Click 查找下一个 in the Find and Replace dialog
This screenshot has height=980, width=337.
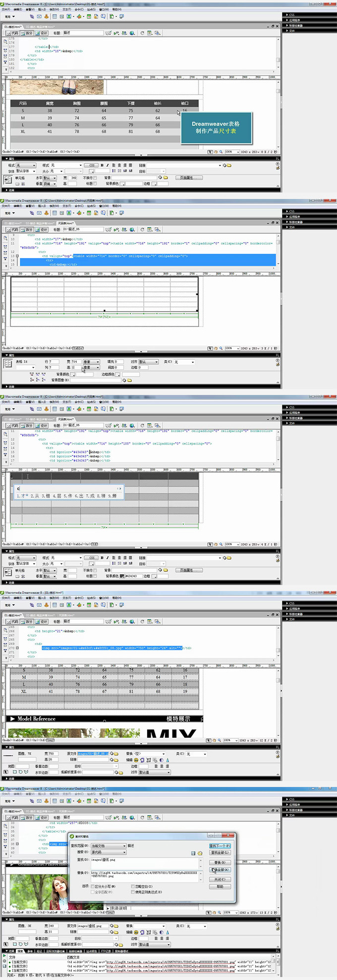tap(220, 846)
